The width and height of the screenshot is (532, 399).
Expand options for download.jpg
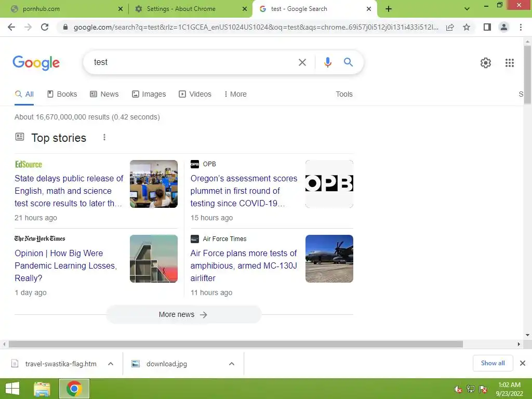[232, 364]
